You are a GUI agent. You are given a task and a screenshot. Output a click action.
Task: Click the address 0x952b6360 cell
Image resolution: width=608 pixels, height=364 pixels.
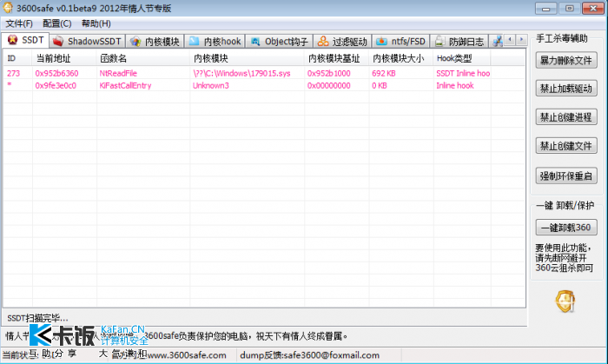56,73
